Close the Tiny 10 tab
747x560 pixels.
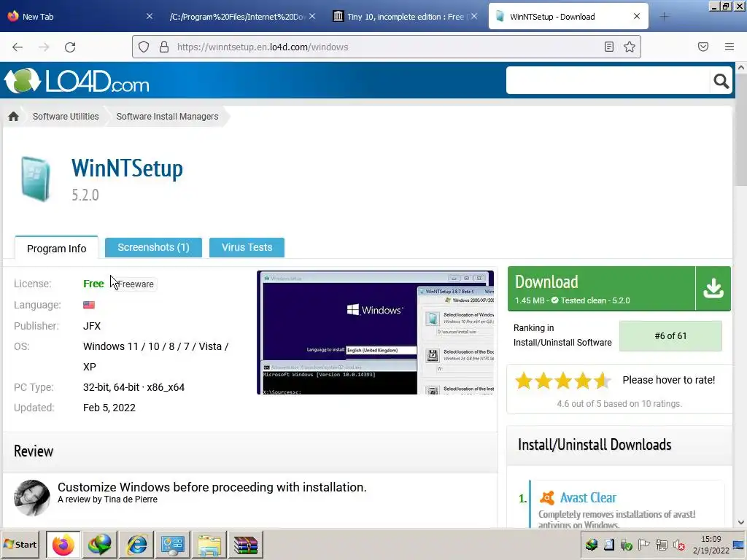tap(474, 16)
